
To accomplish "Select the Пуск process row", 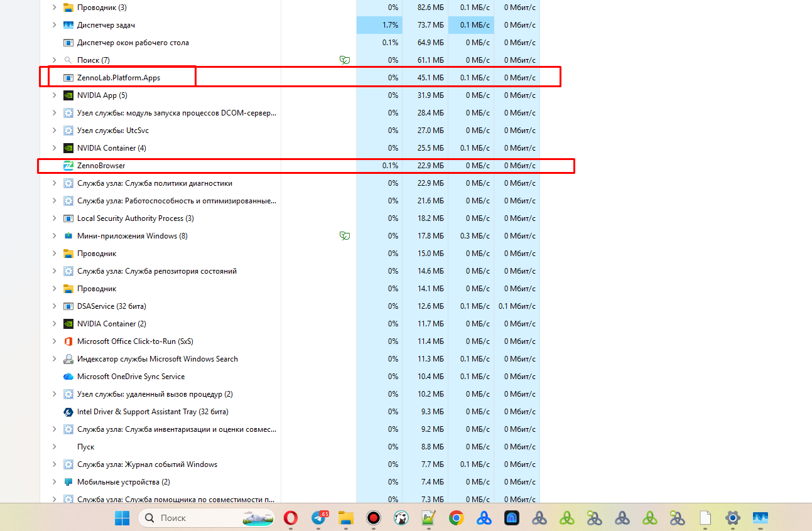I will point(290,447).
